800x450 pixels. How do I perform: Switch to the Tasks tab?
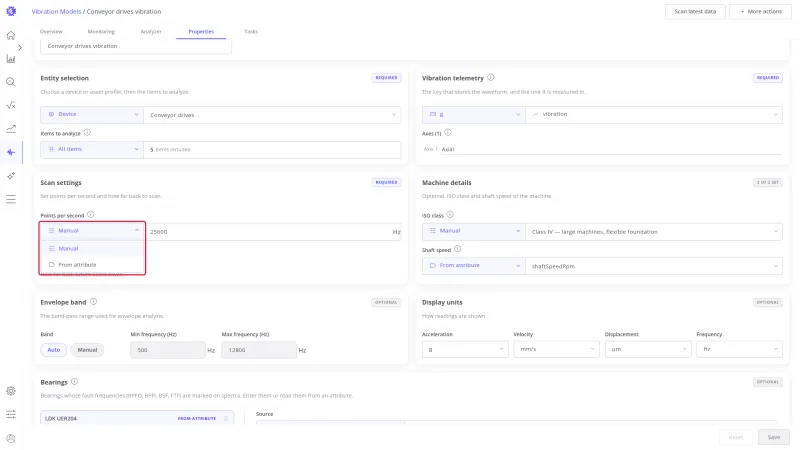click(x=251, y=32)
